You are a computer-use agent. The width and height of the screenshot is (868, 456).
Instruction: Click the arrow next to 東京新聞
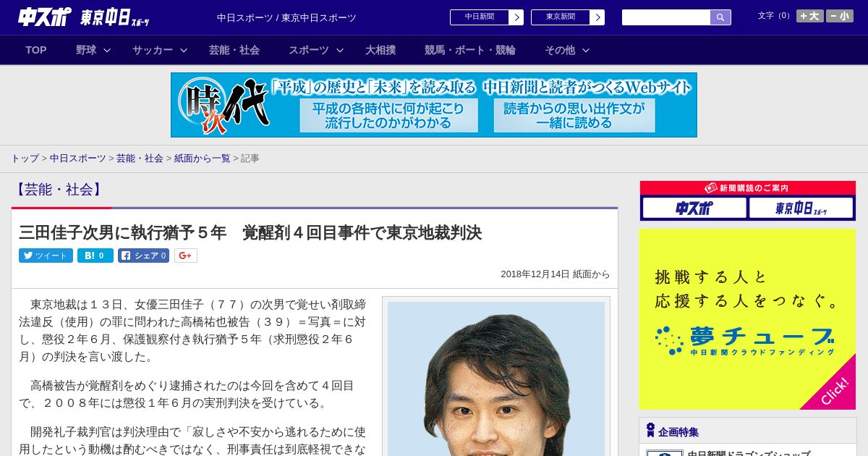pos(597,17)
